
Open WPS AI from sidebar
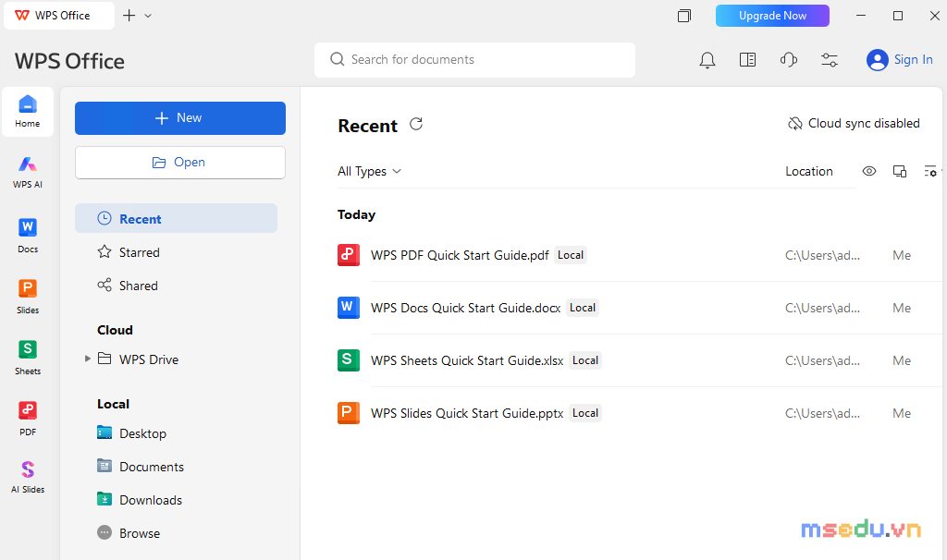pyautogui.click(x=28, y=172)
